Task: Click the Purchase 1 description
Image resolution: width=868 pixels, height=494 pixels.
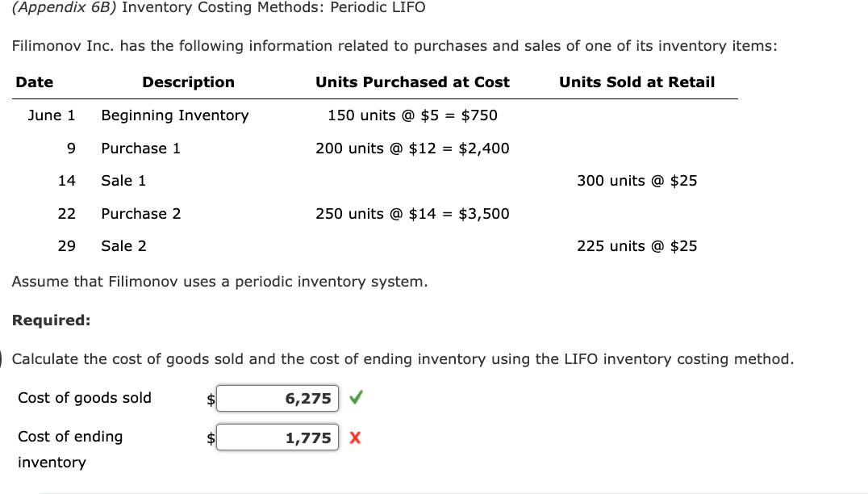Action: (x=140, y=148)
